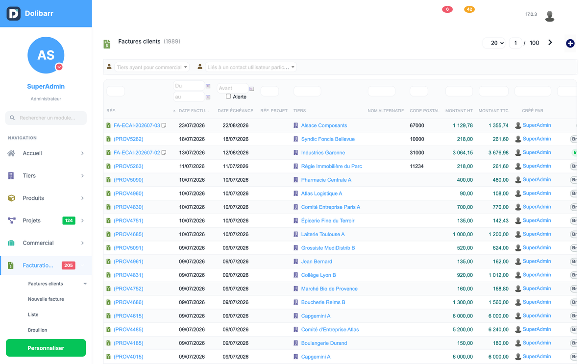The width and height of the screenshot is (588, 364).
Task: Expand the Tiers menu chevron
Action: 82,176
